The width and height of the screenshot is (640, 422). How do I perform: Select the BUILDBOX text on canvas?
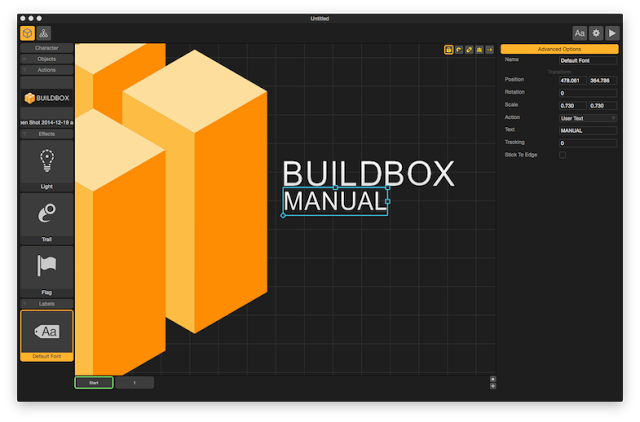coord(369,173)
